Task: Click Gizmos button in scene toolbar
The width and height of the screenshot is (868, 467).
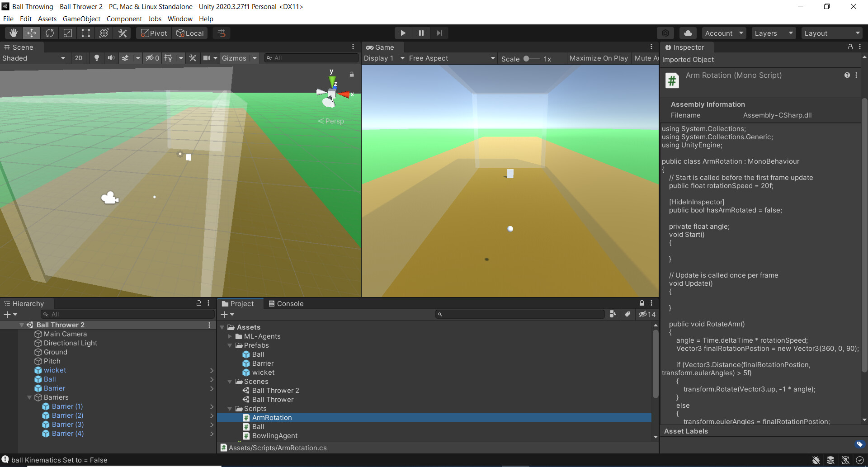Action: click(x=234, y=58)
